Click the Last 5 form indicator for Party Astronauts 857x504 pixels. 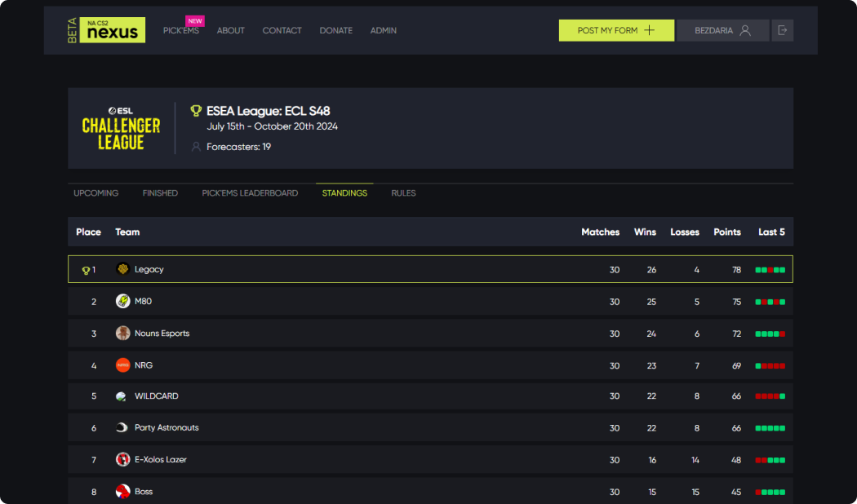pyautogui.click(x=770, y=428)
